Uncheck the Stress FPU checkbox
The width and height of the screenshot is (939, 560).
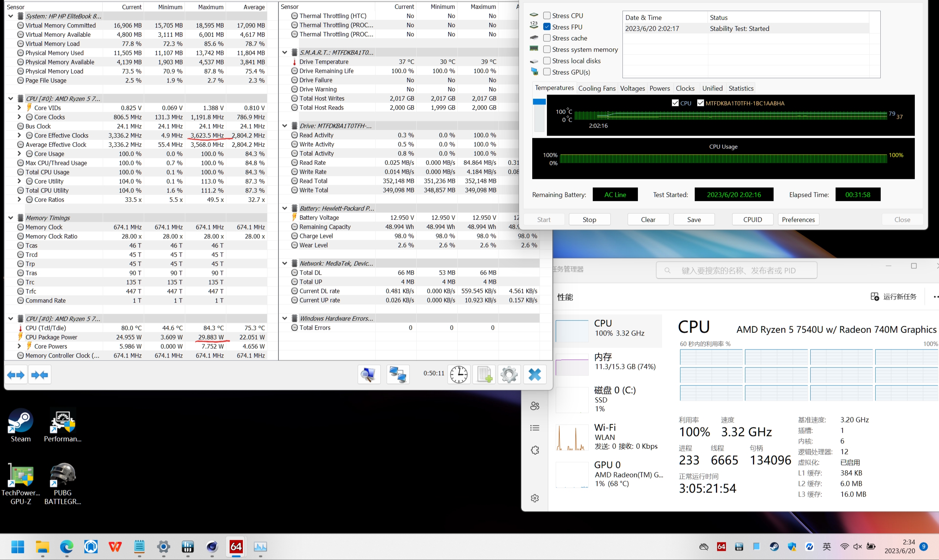coord(547,27)
